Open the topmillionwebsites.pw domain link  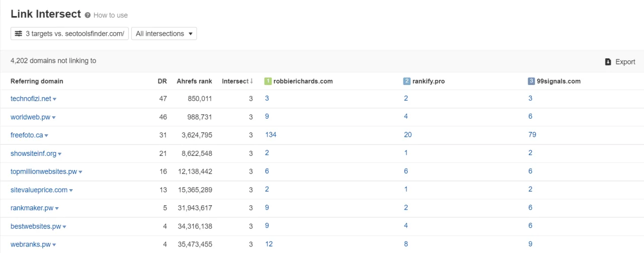click(x=44, y=172)
